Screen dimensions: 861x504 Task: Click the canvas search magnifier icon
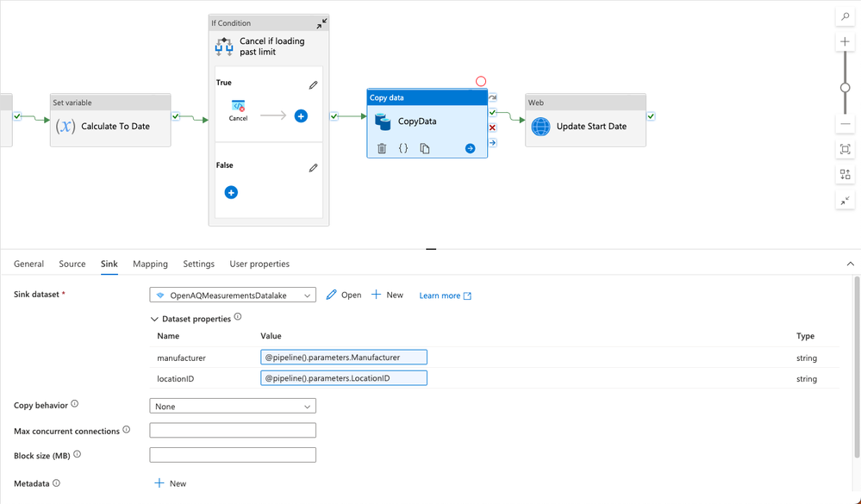(x=845, y=17)
